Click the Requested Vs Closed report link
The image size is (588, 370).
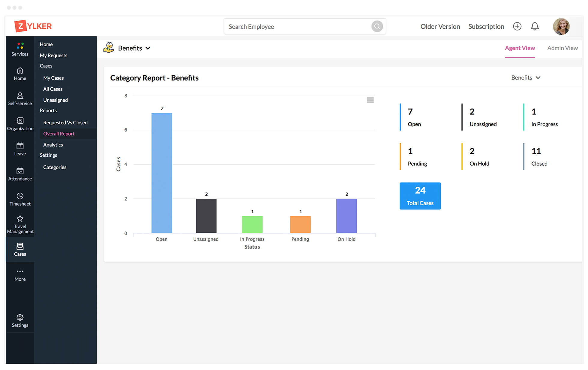[65, 122]
